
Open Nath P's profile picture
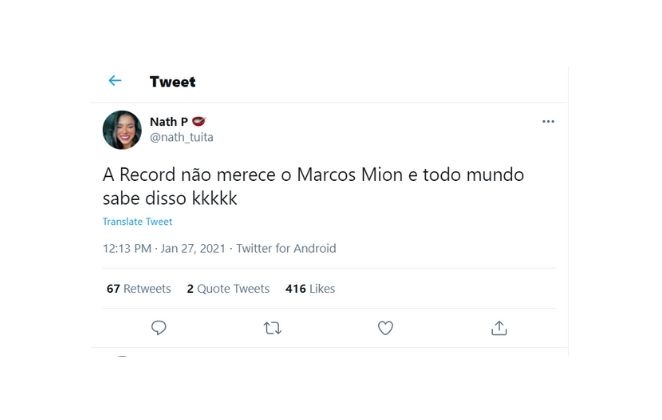tap(122, 129)
